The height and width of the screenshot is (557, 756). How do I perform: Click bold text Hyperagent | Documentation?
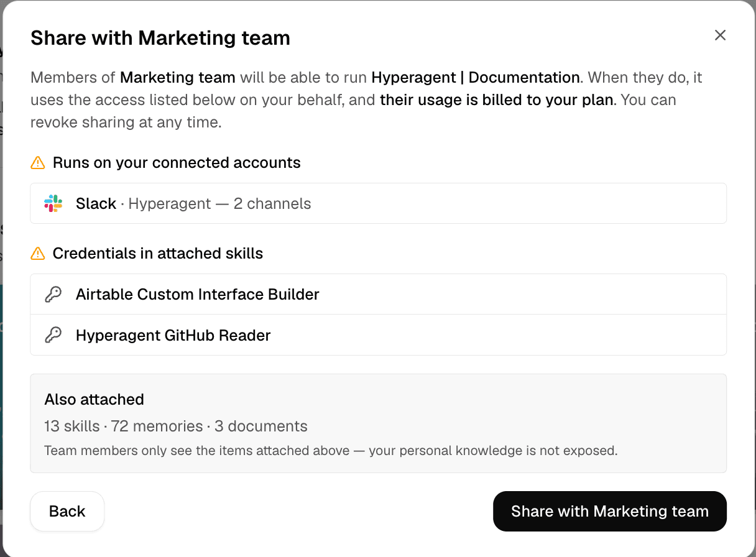click(476, 78)
